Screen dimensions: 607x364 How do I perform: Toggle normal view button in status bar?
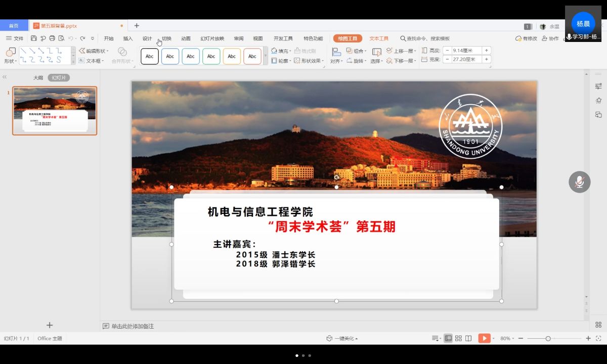click(448, 338)
